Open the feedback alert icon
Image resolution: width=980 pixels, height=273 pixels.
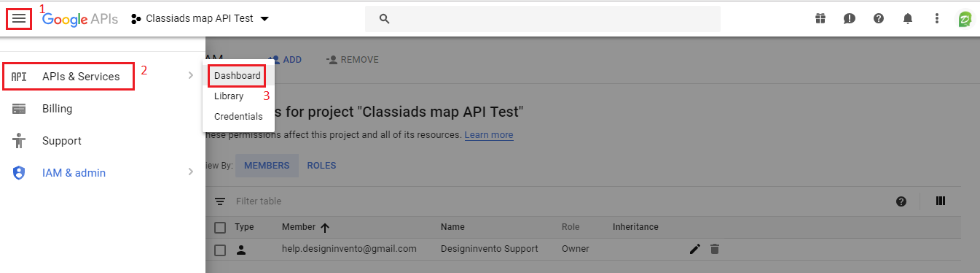[x=850, y=19]
